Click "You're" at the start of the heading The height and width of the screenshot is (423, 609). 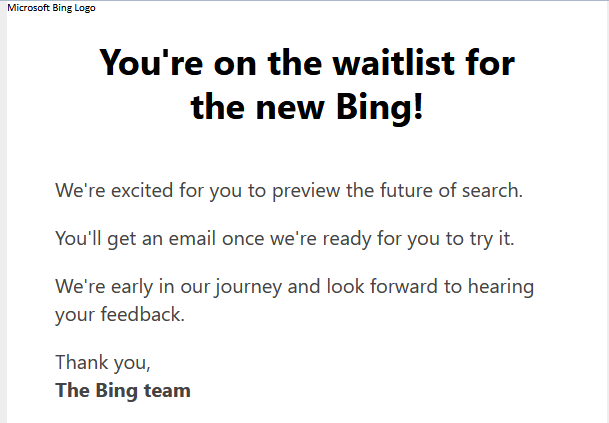coord(151,63)
